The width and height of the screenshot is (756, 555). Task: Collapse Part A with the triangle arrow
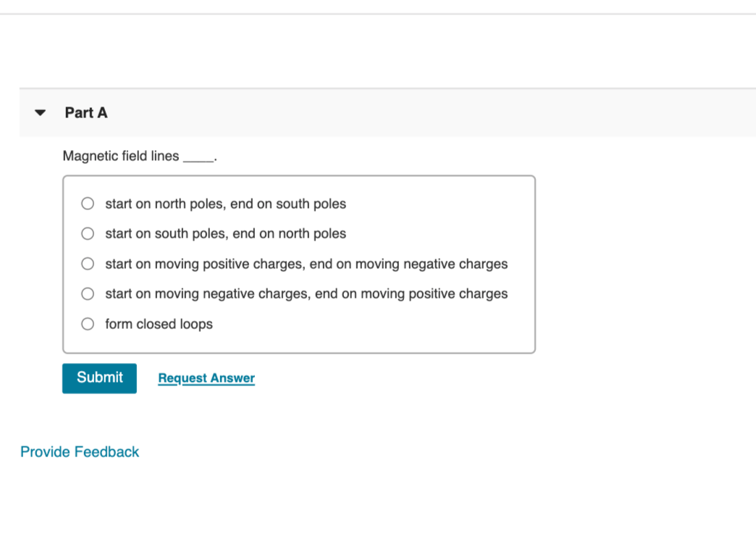click(x=40, y=113)
